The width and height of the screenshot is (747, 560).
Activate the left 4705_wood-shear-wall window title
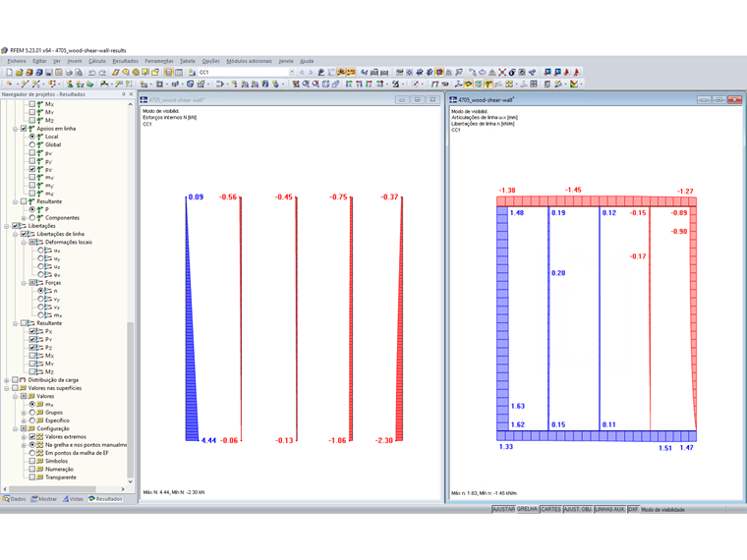pos(176,100)
